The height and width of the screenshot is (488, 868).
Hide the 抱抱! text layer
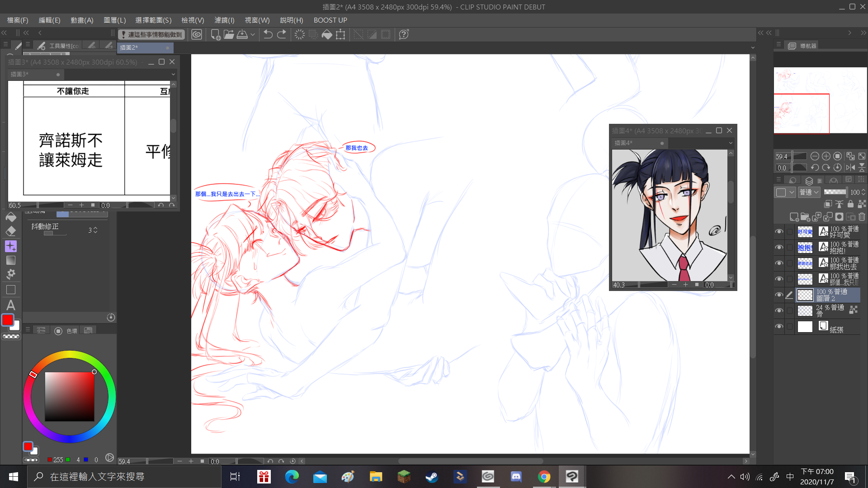pyautogui.click(x=779, y=248)
